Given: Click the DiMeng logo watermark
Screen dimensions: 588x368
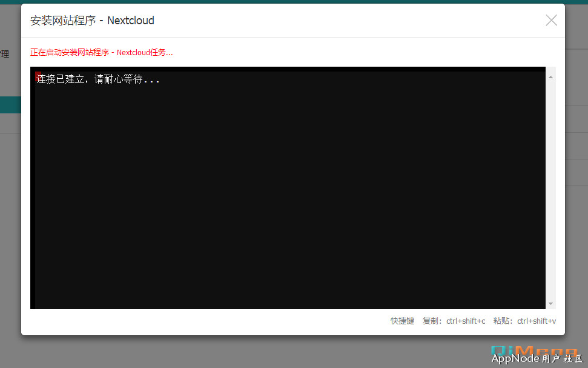Looking at the screenshot, I should [x=534, y=350].
